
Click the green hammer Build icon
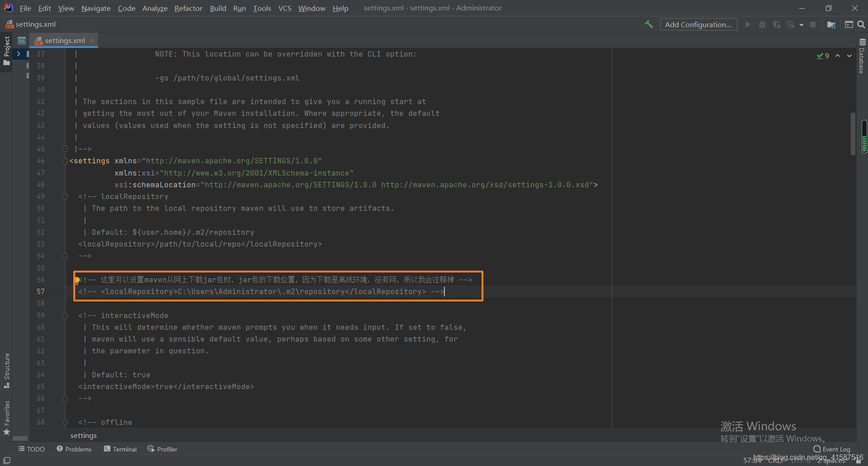(x=649, y=24)
